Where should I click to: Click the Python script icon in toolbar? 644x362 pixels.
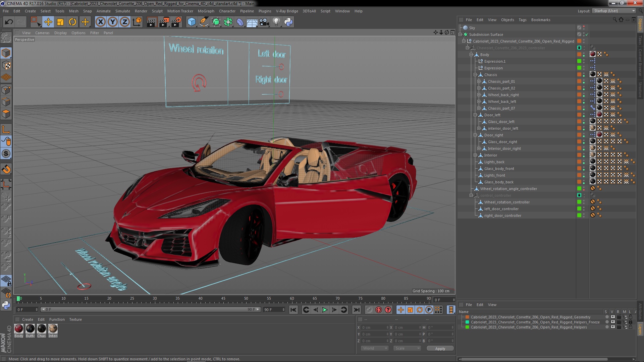tap(288, 22)
